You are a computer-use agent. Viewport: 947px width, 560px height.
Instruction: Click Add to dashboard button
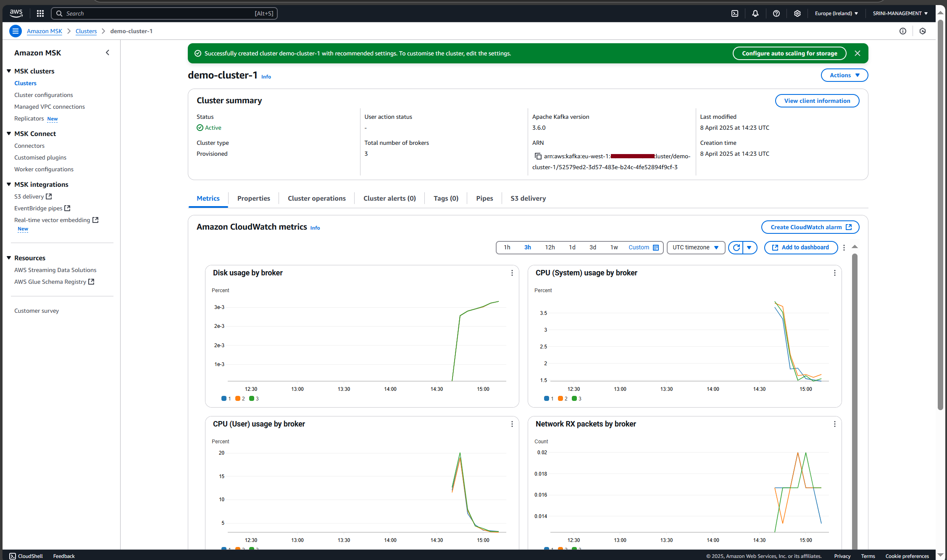(801, 248)
